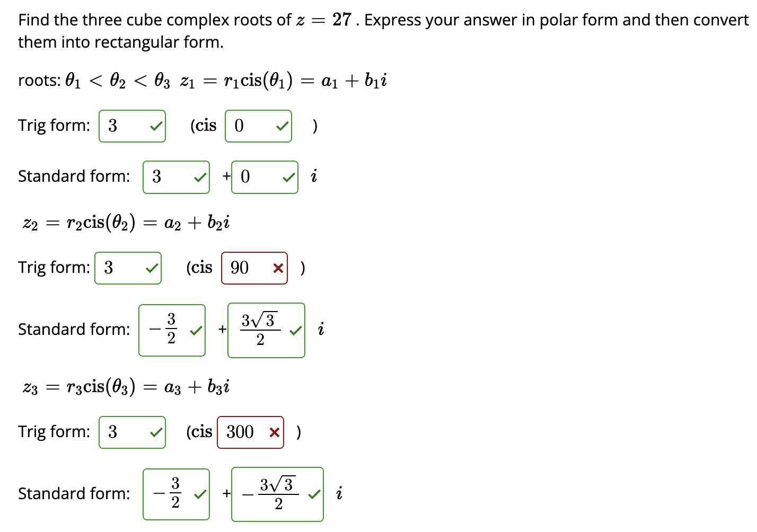Click green checkmark in z1 radius field
Viewport: 757px width, 532px height.
tap(156, 126)
